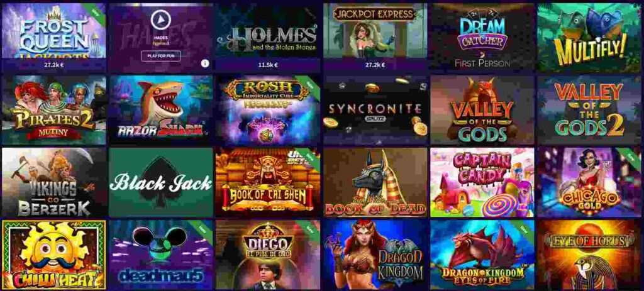The width and height of the screenshot is (644, 291).
Task: Launch the Eye of Horus game
Action: click(x=589, y=255)
